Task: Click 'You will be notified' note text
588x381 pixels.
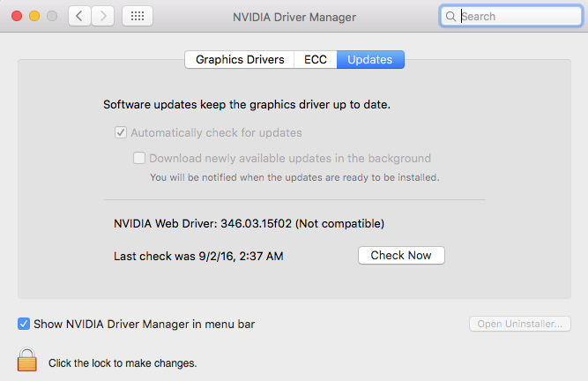Action: pos(294,177)
